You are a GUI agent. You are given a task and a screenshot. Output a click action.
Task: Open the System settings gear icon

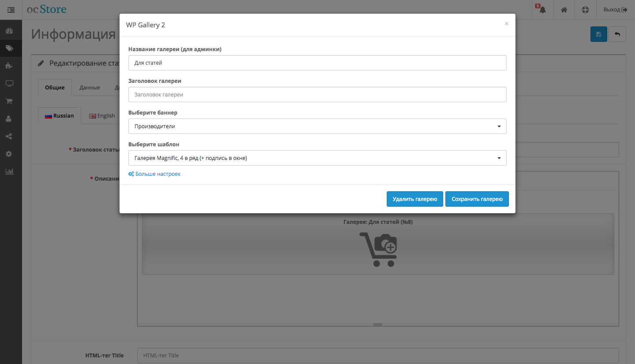click(x=9, y=154)
